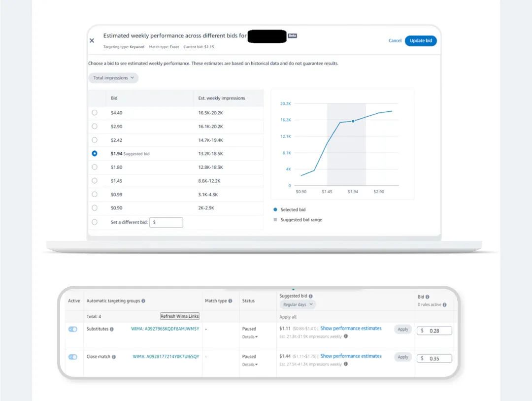Click info icon beside Bid column header
The image size is (532, 401).
[427, 297]
